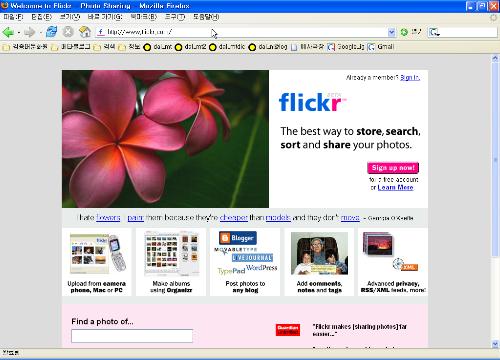Click the throbber activity icon

[x=493, y=17]
